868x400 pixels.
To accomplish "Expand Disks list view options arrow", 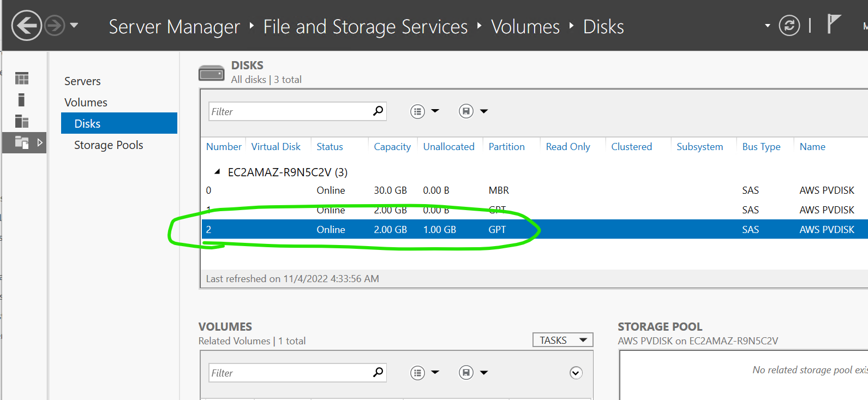I will tap(435, 111).
